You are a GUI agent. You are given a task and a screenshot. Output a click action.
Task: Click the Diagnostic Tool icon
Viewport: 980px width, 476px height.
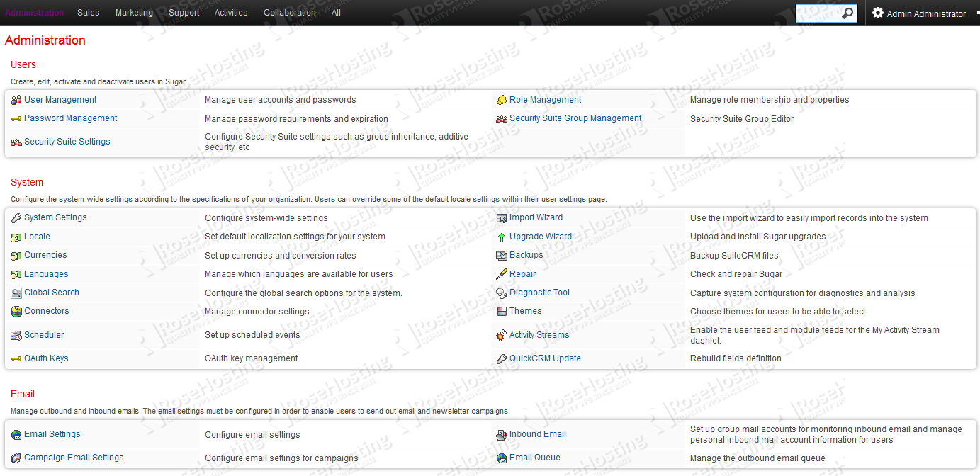[502, 293]
